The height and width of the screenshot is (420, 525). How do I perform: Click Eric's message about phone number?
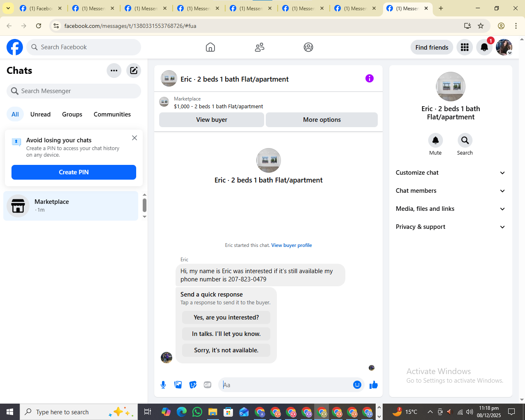pyautogui.click(x=260, y=275)
